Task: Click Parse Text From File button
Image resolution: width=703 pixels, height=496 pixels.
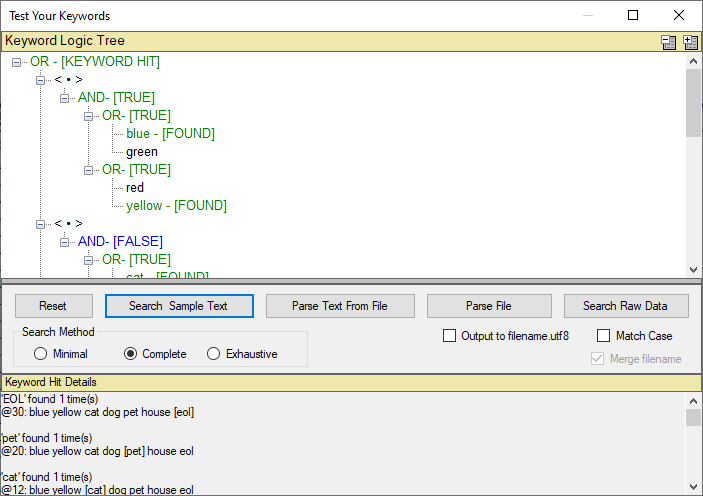Action: 340,306
